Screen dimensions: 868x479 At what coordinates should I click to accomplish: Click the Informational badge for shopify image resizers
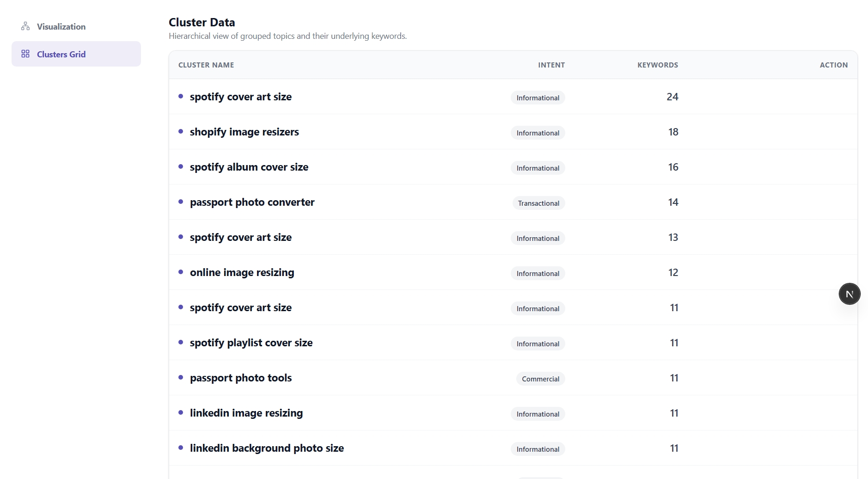coord(538,133)
